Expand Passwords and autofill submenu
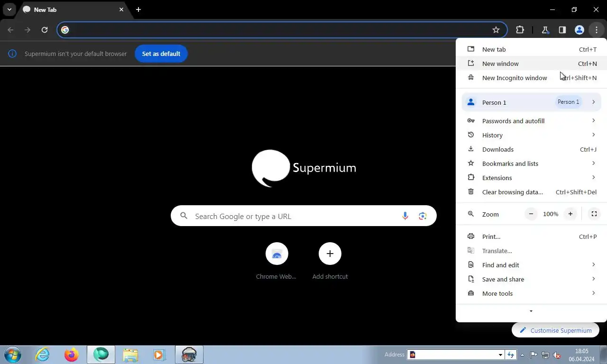The width and height of the screenshot is (607, 364). click(531, 121)
